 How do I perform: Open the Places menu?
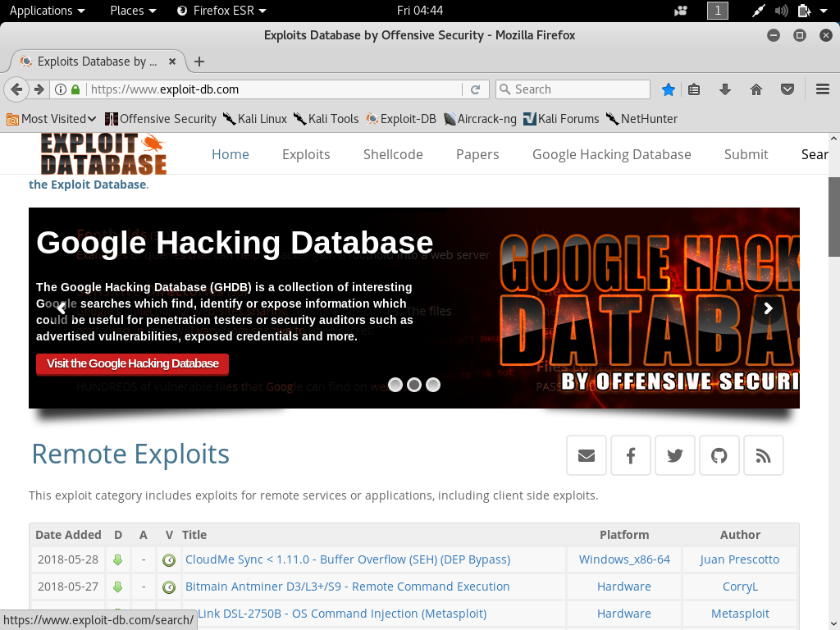click(133, 11)
